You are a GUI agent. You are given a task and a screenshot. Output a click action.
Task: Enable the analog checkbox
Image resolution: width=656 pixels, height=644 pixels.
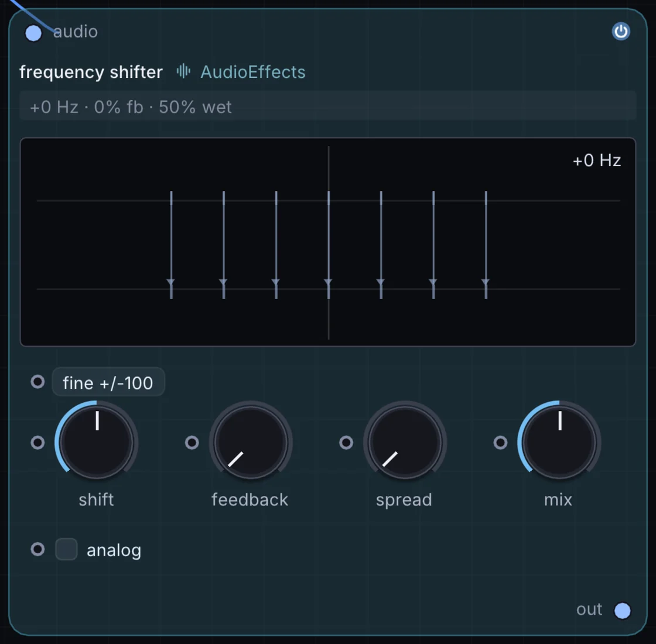(67, 549)
